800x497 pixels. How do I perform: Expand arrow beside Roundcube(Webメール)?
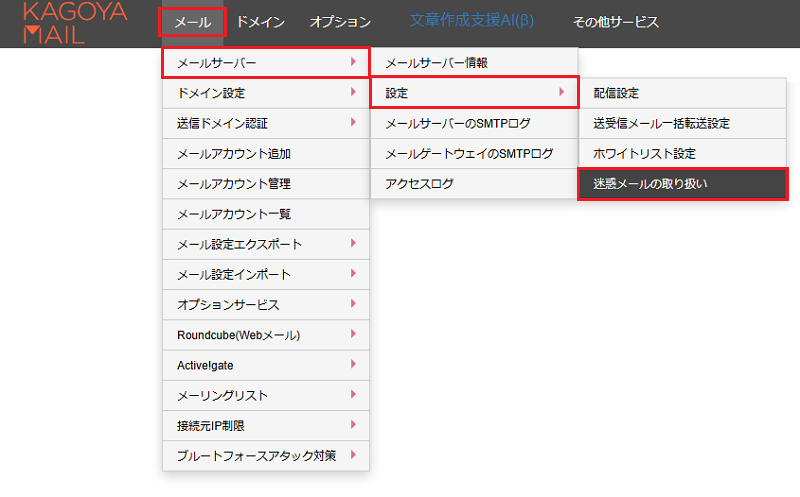point(353,334)
